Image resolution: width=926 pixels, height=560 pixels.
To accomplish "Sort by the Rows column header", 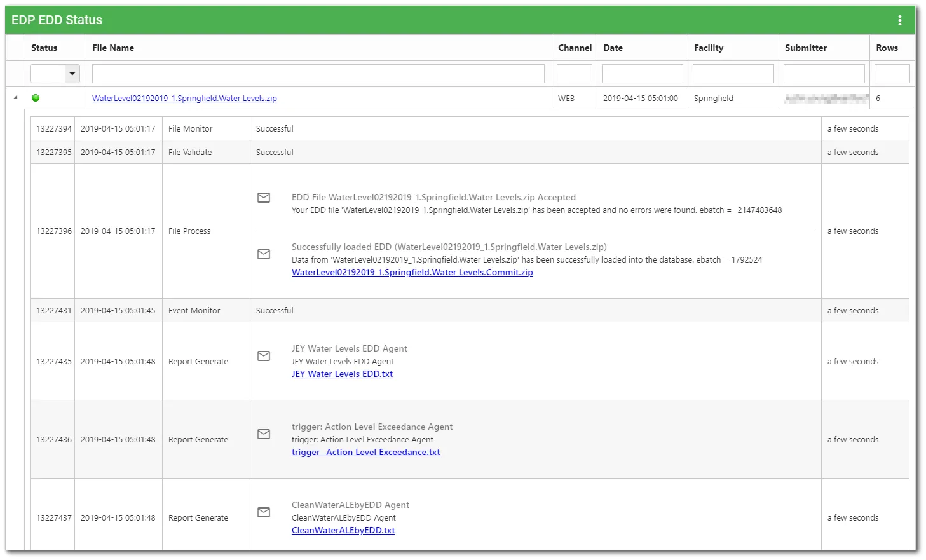I will tap(887, 48).
